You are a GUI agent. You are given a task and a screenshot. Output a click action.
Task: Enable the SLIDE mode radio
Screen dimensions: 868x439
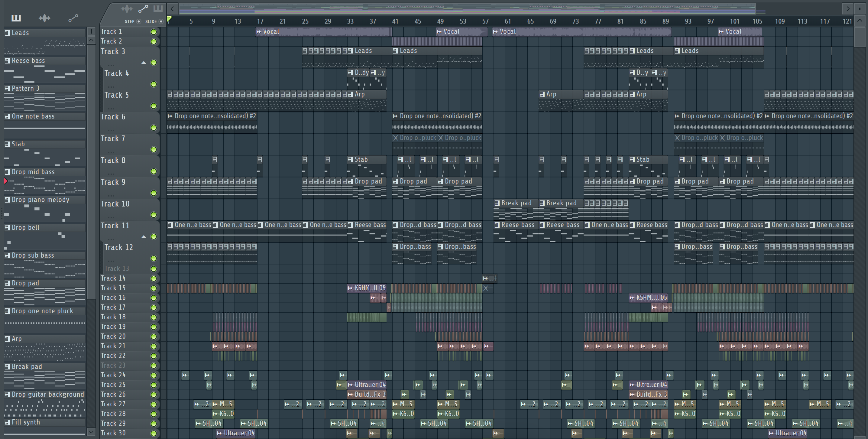[161, 21]
